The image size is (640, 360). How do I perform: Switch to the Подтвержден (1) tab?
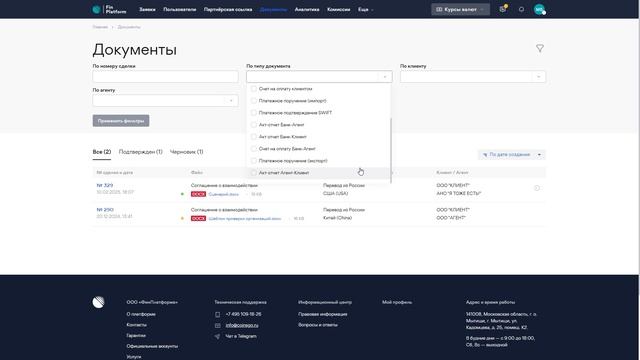(140, 152)
